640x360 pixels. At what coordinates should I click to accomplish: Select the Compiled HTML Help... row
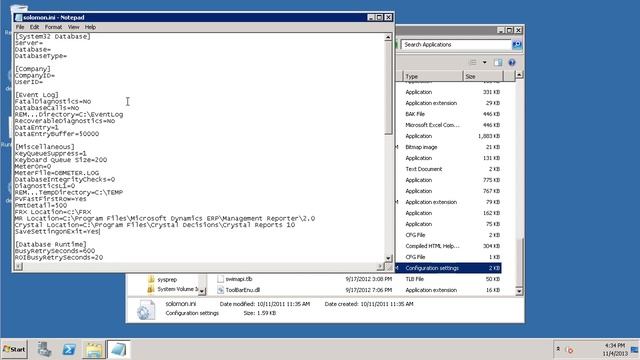coord(448,246)
